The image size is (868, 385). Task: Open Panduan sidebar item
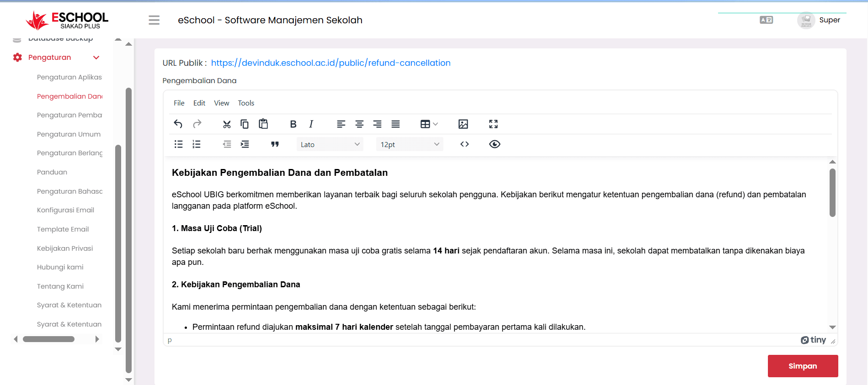pos(52,172)
